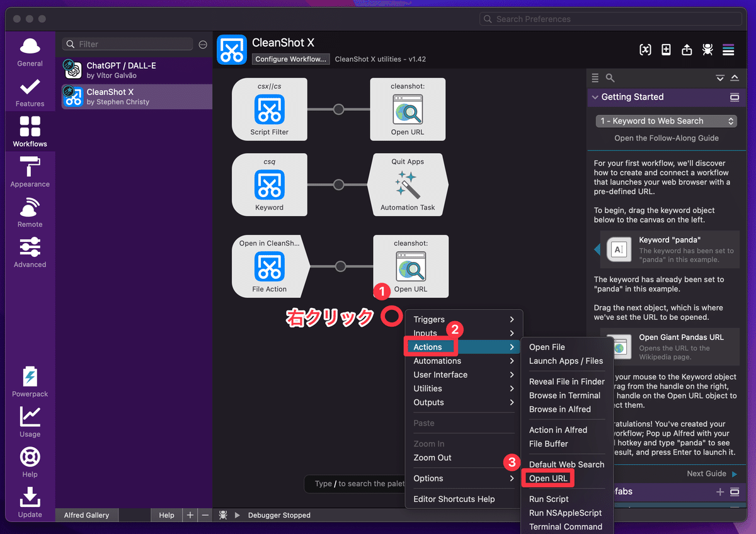Screen dimensions: 756x534
Task: Select the Open in CleanShot File Action object
Action: click(271, 266)
